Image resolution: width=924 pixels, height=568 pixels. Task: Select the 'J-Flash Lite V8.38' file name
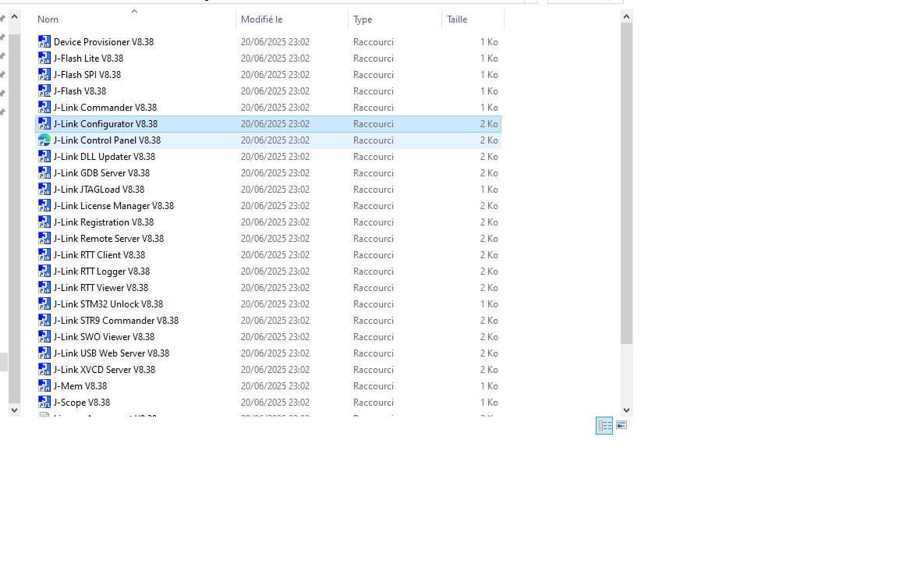click(x=88, y=59)
